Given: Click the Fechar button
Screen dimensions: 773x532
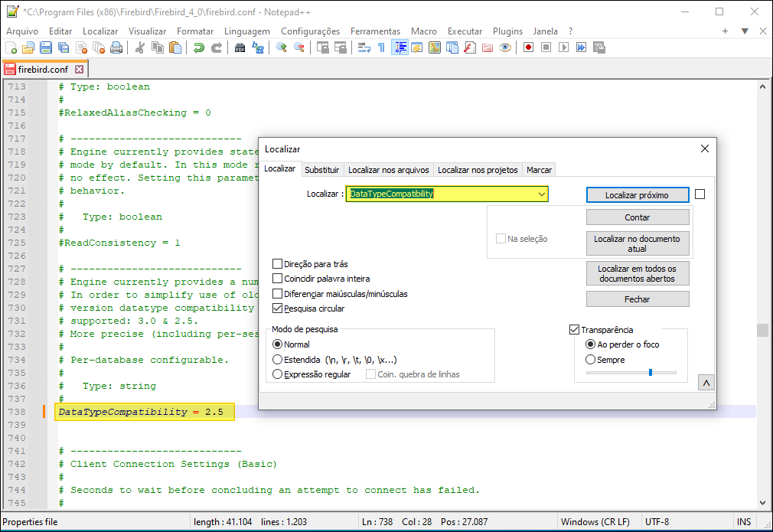Looking at the screenshot, I should pos(637,299).
